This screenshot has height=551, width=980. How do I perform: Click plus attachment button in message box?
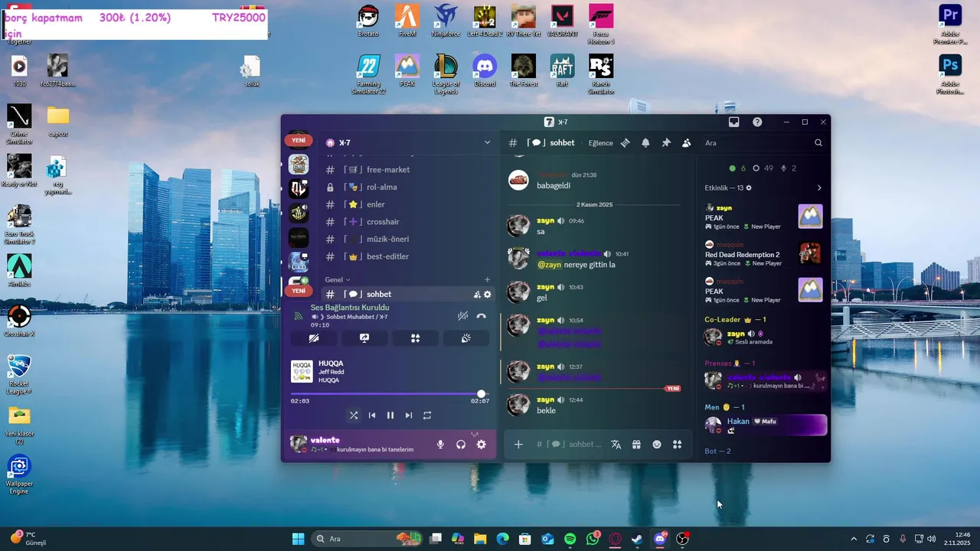tap(518, 445)
